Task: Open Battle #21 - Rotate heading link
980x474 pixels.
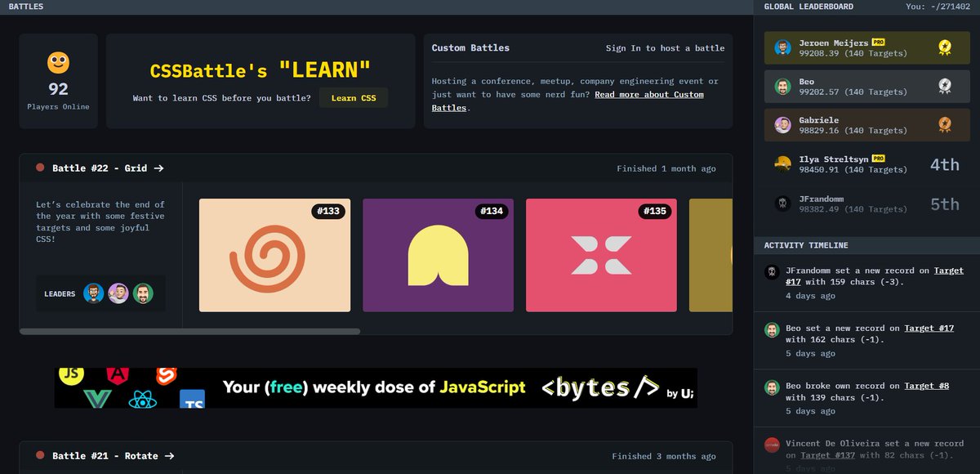Action: 114,456
